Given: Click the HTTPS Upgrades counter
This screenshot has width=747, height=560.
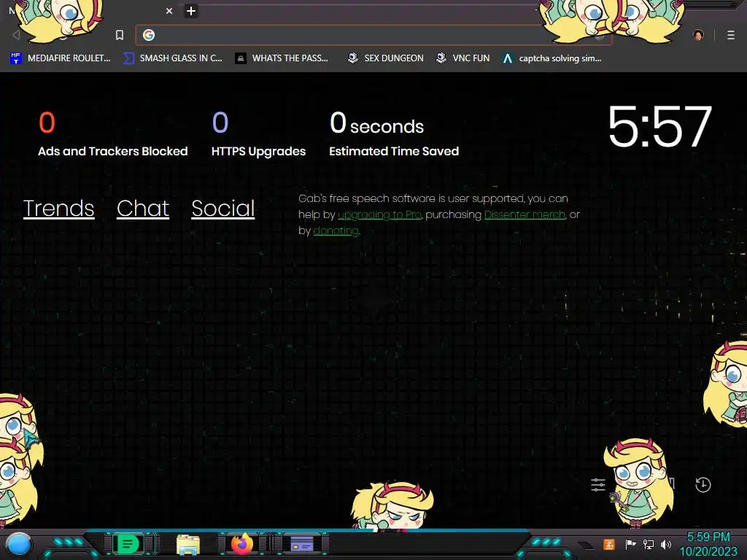Looking at the screenshot, I should click(259, 134).
